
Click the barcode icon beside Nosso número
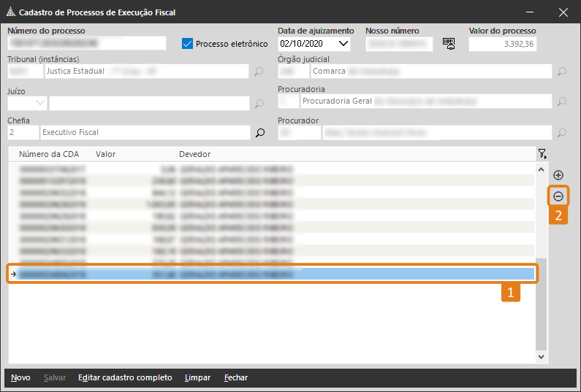[449, 44]
